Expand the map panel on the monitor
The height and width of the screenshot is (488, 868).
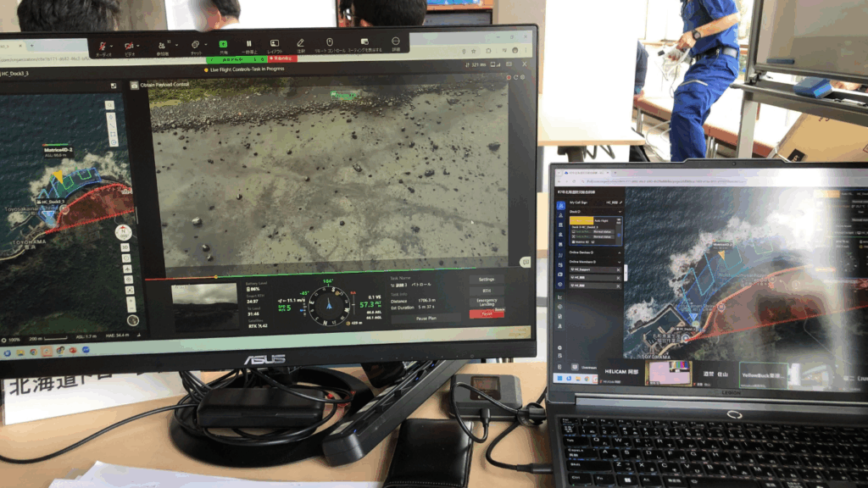coord(114,86)
